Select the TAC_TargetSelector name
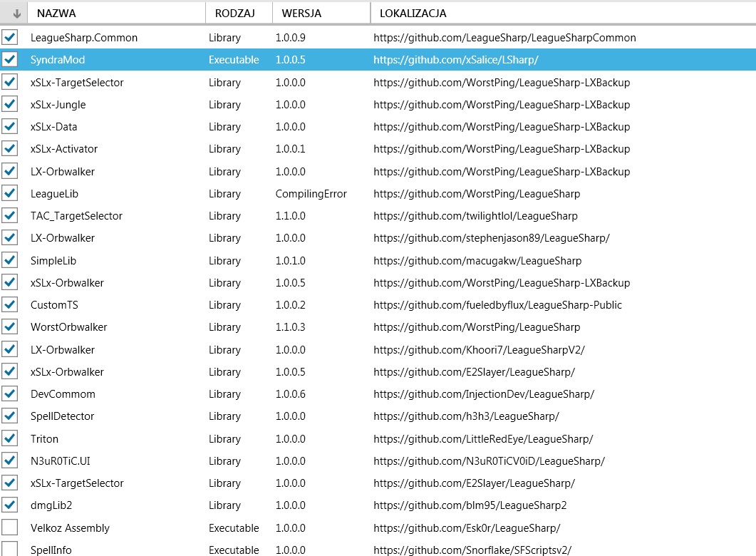 tap(76, 216)
